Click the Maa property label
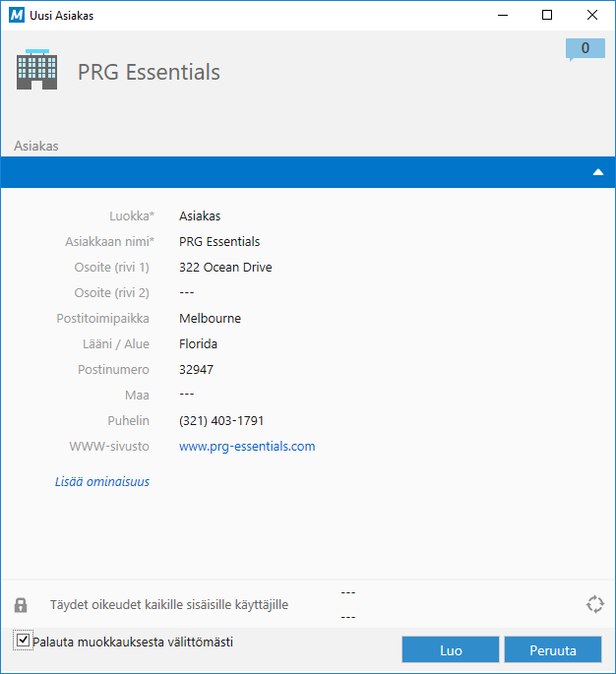 tap(137, 395)
